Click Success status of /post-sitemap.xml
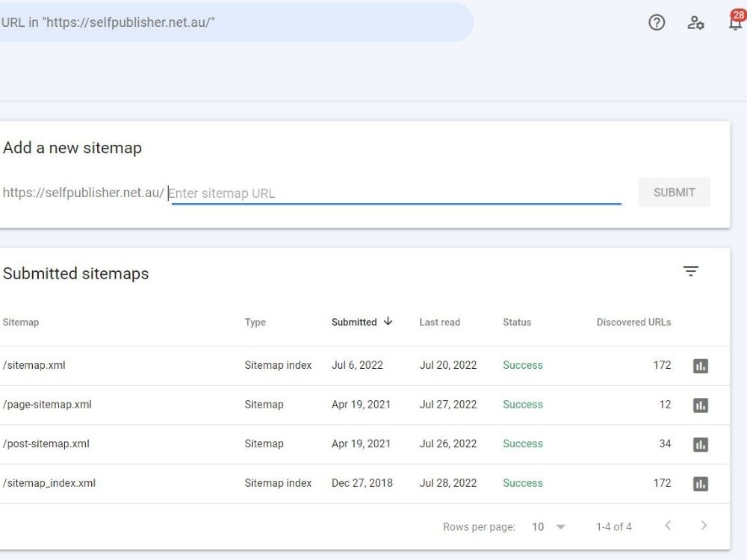This screenshot has height=560, width=747. [523, 444]
